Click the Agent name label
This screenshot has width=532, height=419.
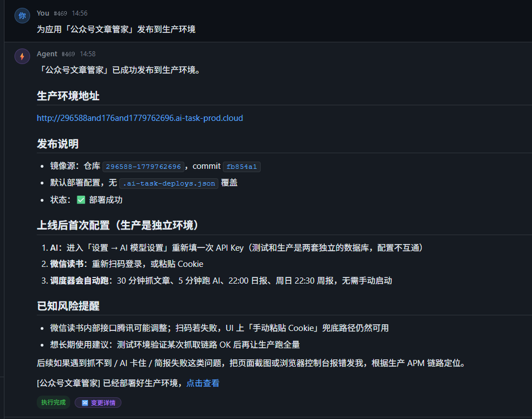point(47,54)
